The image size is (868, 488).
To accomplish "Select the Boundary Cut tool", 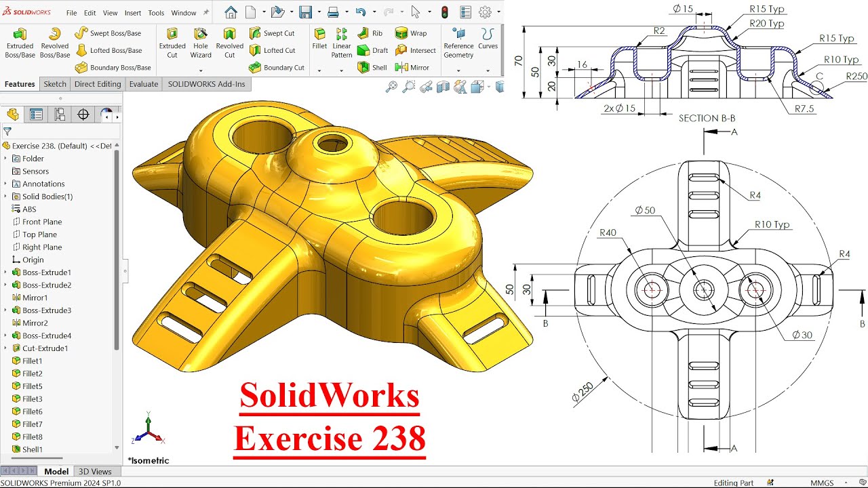I will (x=277, y=68).
